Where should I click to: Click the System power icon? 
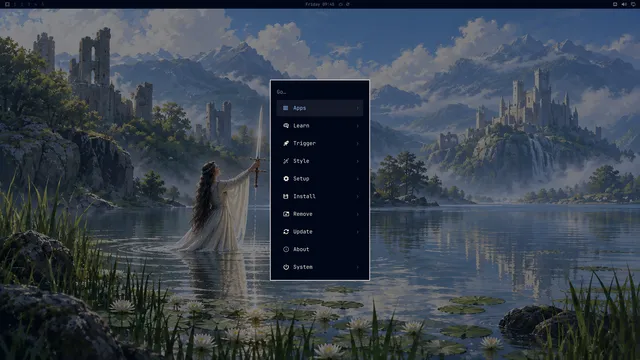[286, 267]
